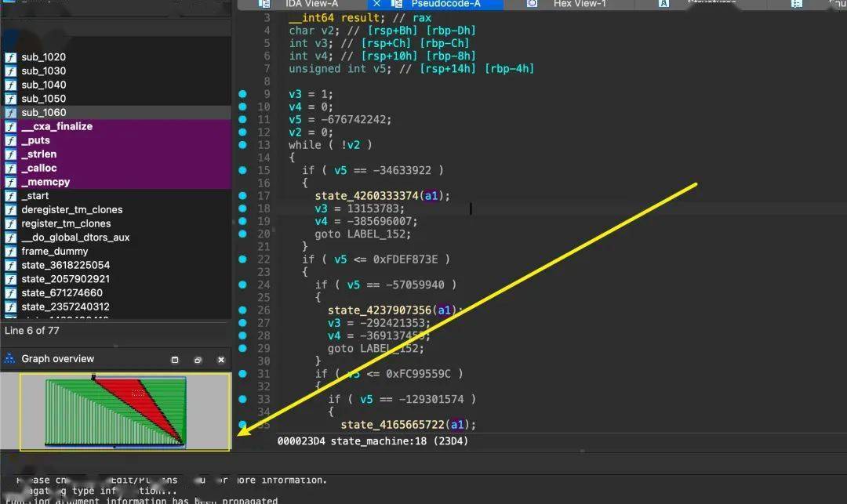Toggle breakpoint dot on line 15
Screen dimensions: 847x504
pyautogui.click(x=242, y=170)
